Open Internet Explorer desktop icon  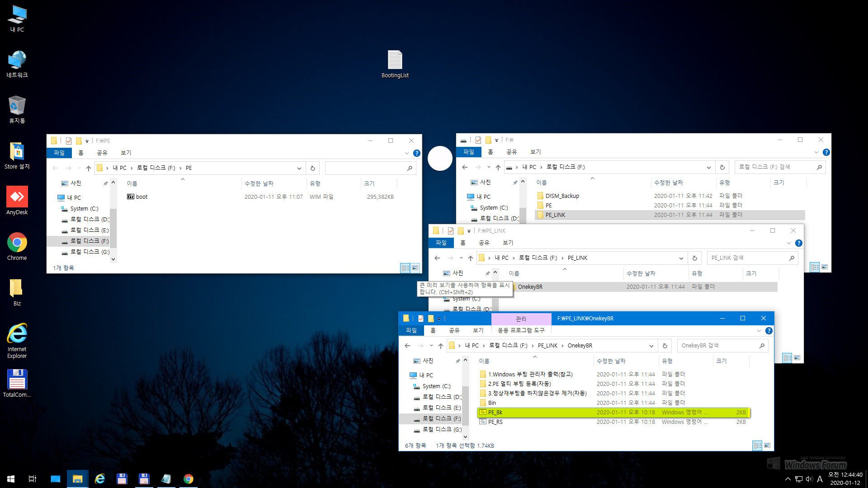point(17,341)
